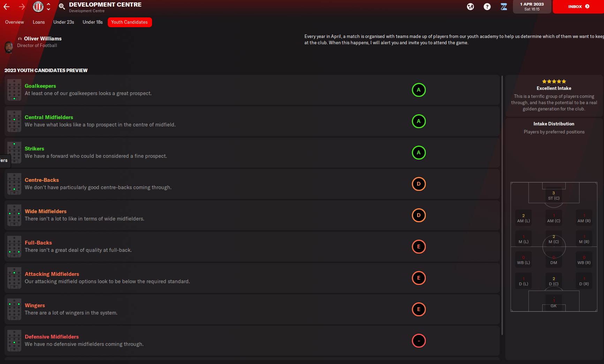Open the Wingers category link
Screen dimensions: 604x364
point(35,305)
